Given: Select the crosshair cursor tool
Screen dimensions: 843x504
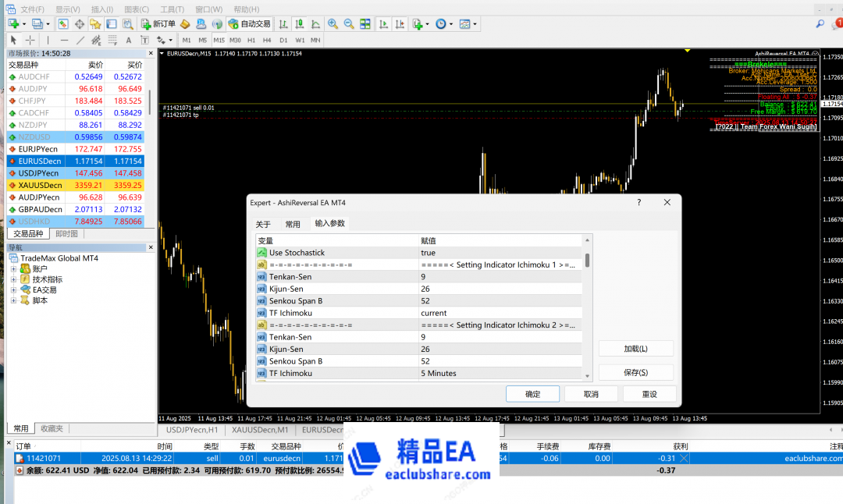Looking at the screenshot, I should point(30,40).
